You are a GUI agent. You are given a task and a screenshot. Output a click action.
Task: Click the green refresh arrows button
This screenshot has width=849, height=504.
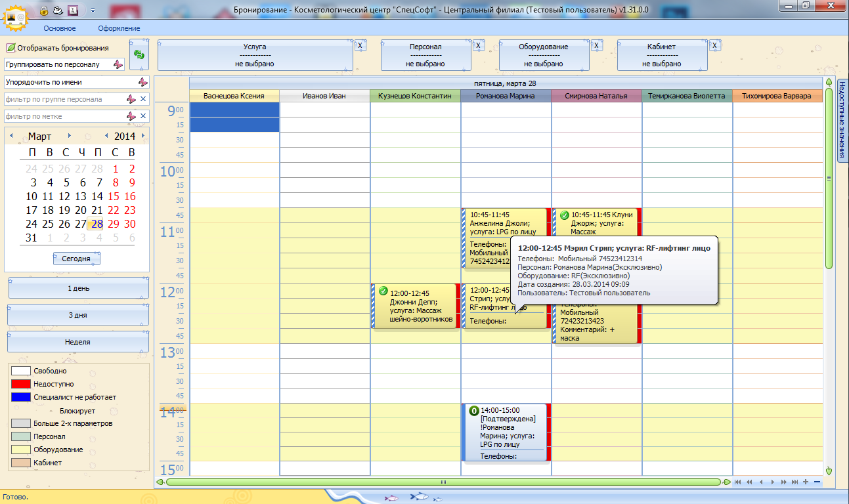(139, 55)
